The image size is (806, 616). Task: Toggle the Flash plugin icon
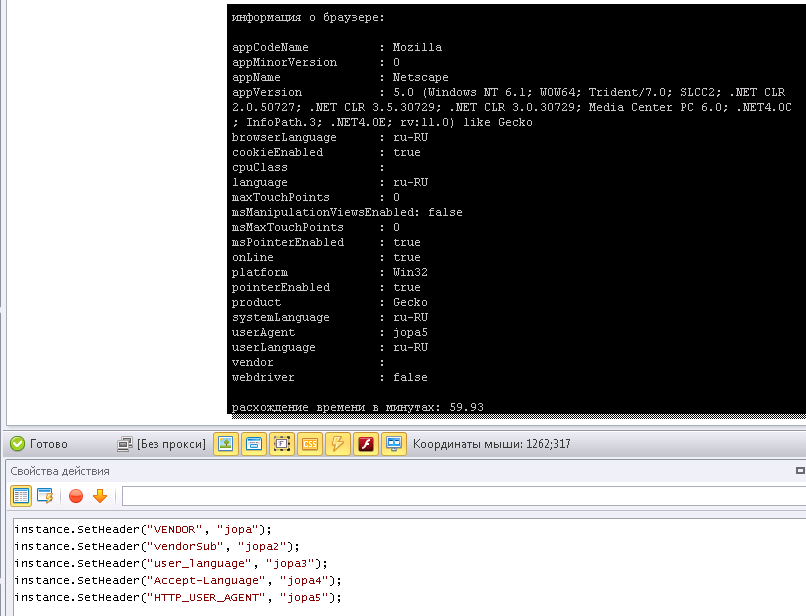pyautogui.click(x=366, y=444)
